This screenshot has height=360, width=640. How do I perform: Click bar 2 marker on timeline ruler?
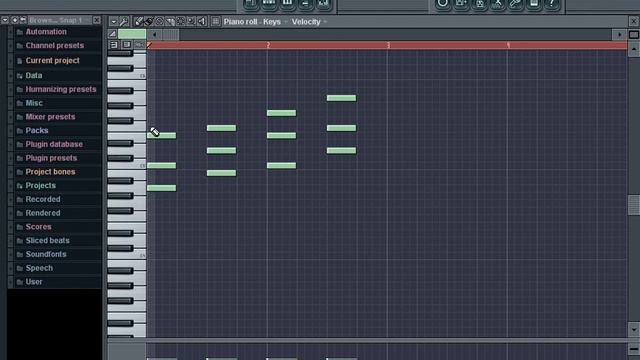click(268, 45)
